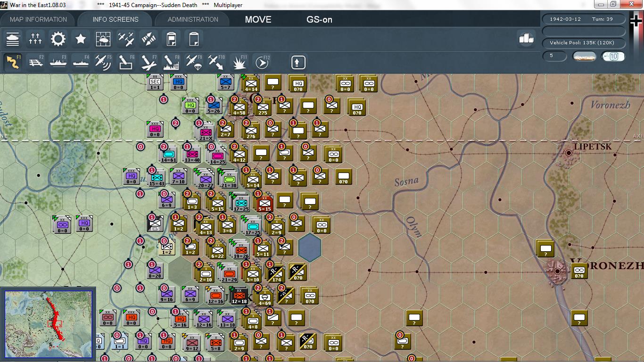Screen dimensions: 644x362
Task: Select the movement mode F1 icon
Action: tap(13, 62)
